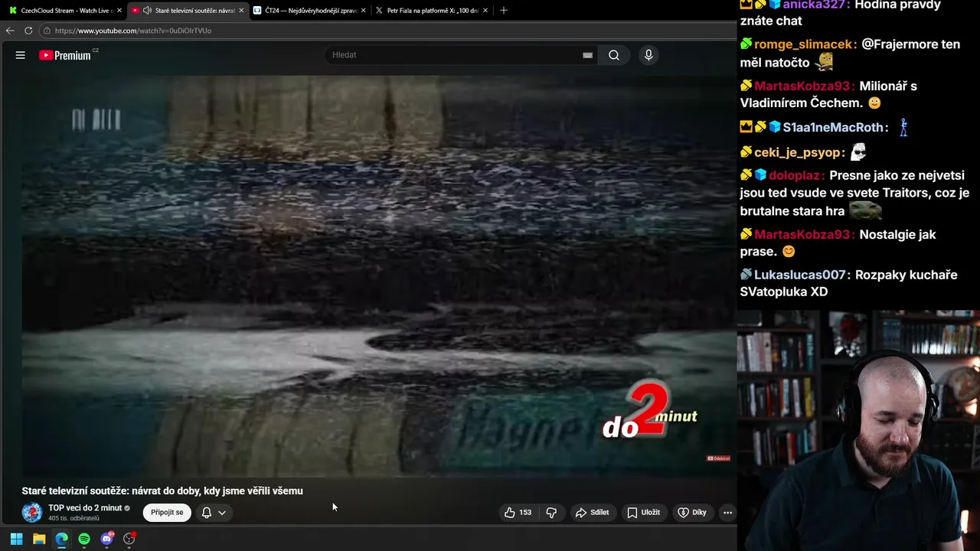Click the Připojit se button
This screenshot has width=980, height=551.
tap(167, 513)
